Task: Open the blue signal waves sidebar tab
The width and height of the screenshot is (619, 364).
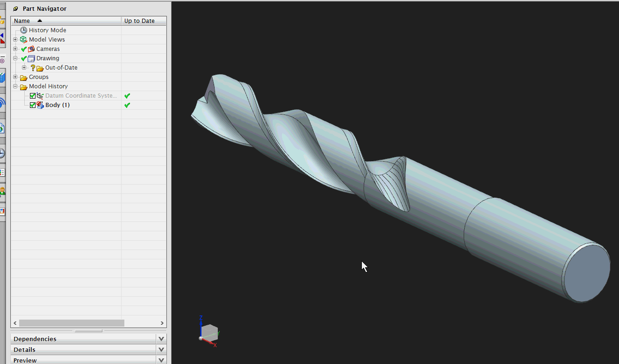Action: [2, 103]
